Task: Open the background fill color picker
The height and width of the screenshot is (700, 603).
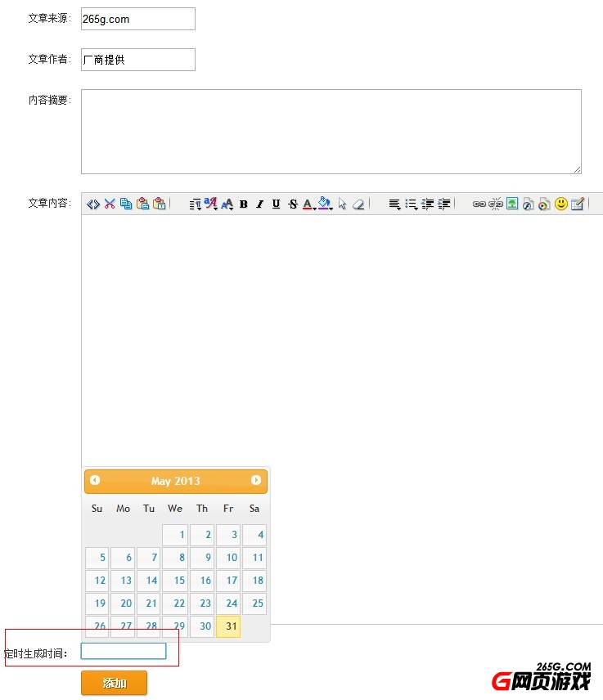Action: 325,204
